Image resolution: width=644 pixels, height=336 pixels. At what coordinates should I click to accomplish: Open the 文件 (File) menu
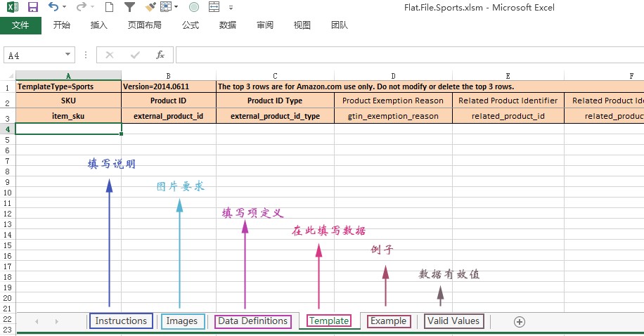pyautogui.click(x=20, y=25)
